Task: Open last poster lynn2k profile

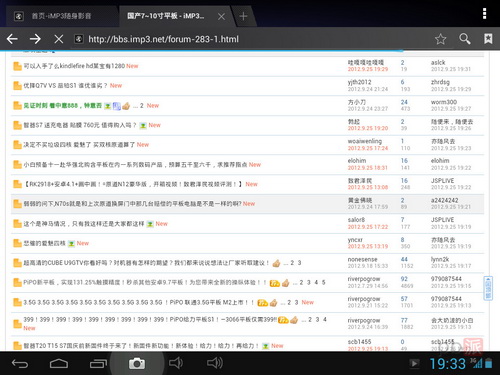Action: 440,259
